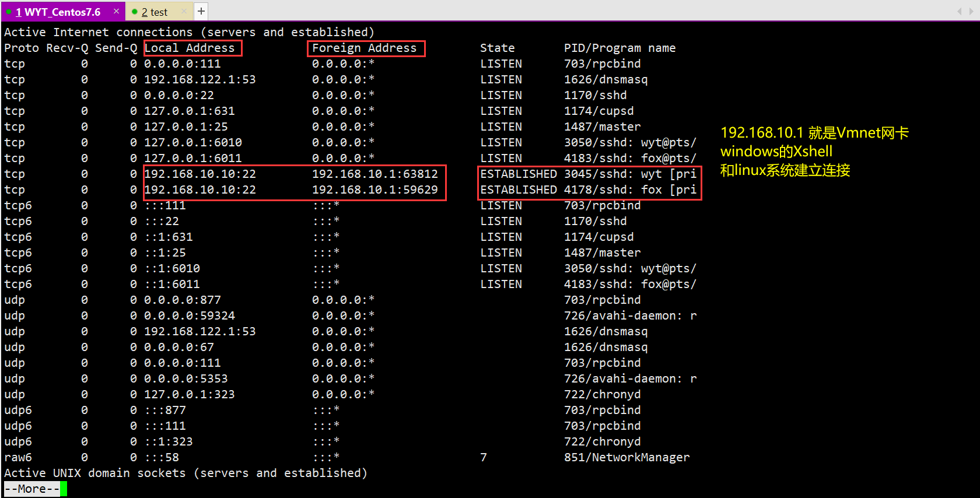Screen dimensions: 980x498
Task: Click the PID/Program name header text
Action: pyautogui.click(x=619, y=48)
